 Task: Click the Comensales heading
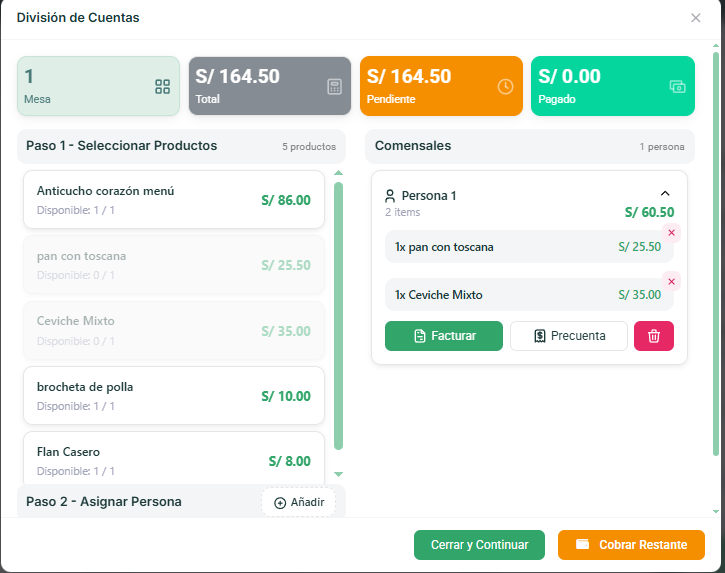(413, 146)
